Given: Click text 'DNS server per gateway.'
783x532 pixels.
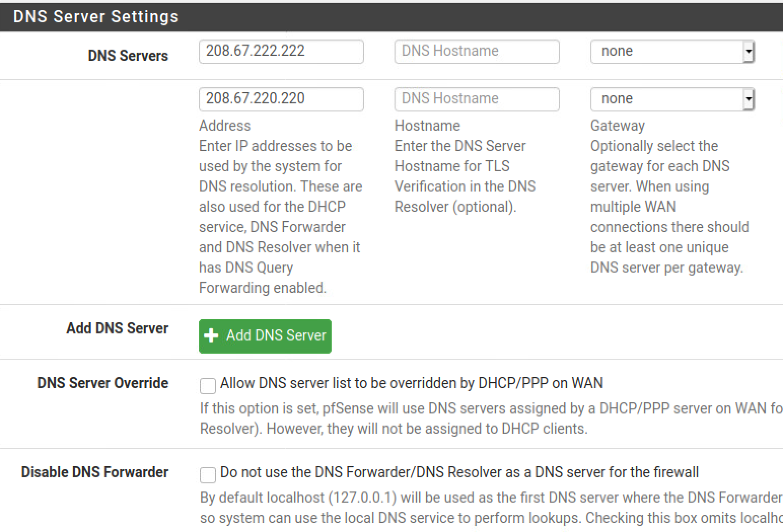Looking at the screenshot, I should (x=666, y=268).
